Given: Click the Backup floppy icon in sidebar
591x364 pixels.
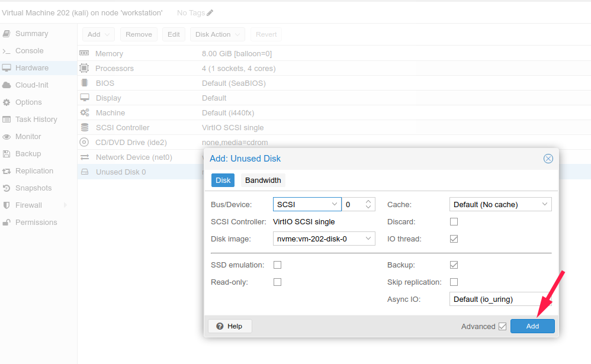Looking at the screenshot, I should 7,154.
